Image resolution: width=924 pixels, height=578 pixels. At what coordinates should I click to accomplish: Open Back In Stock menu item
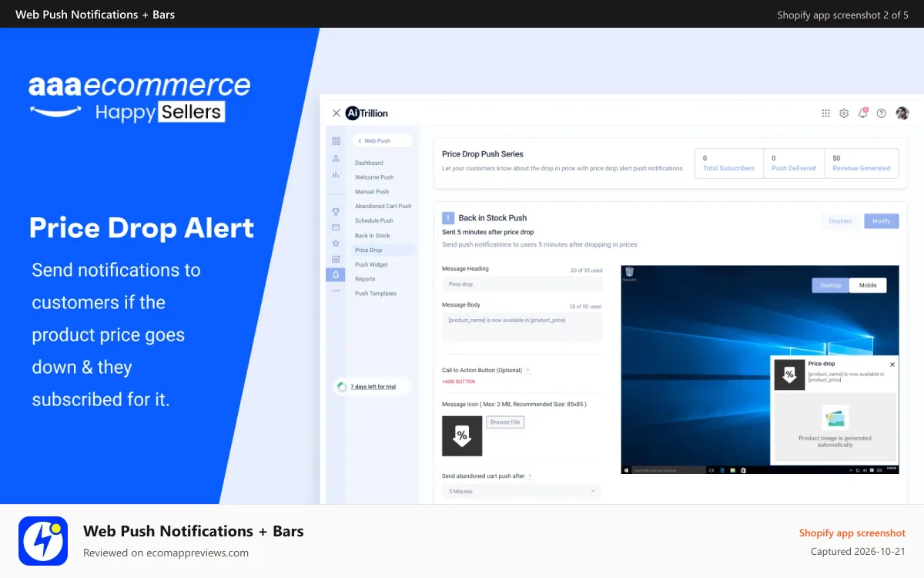click(x=373, y=236)
